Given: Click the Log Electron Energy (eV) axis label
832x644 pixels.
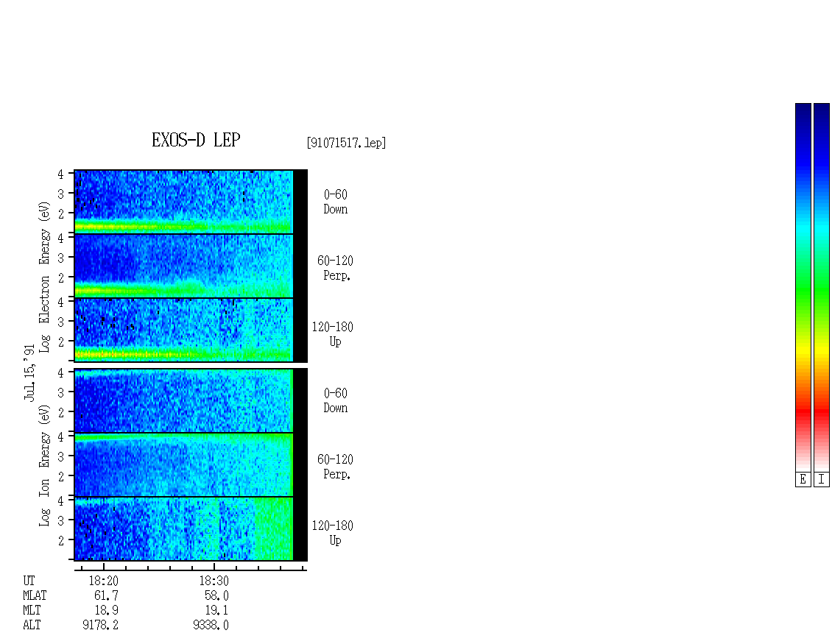Looking at the screenshot, I should [x=44, y=277].
